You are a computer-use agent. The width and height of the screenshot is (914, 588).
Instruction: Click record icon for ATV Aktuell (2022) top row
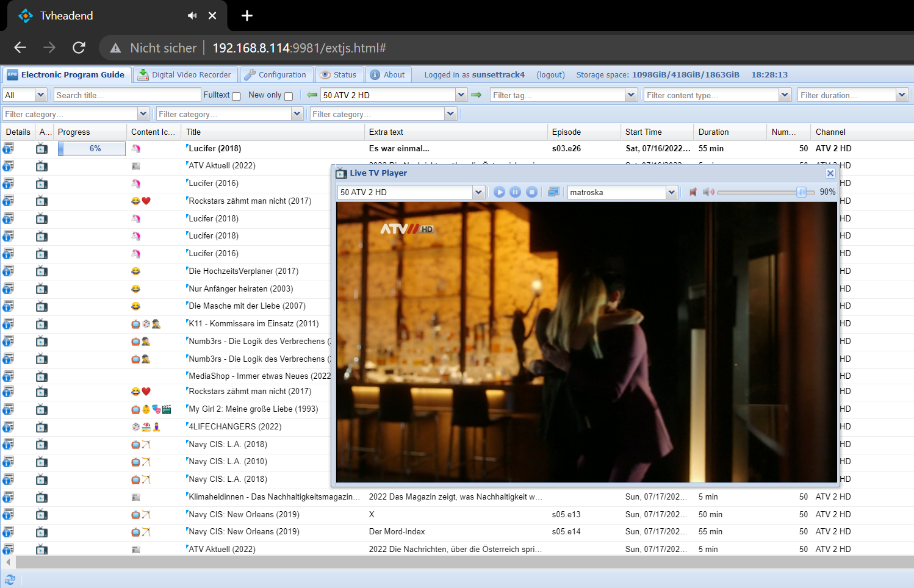coord(41,166)
